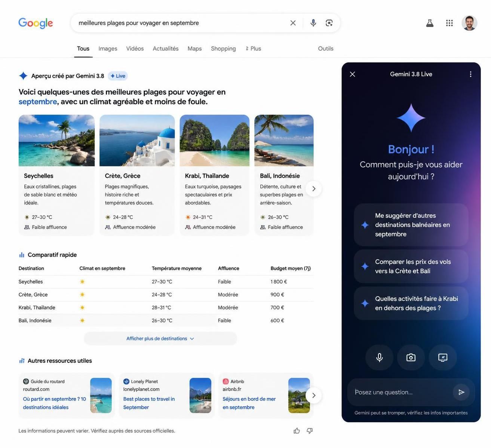Click the Google logo
491x448 pixels.
(36, 23)
